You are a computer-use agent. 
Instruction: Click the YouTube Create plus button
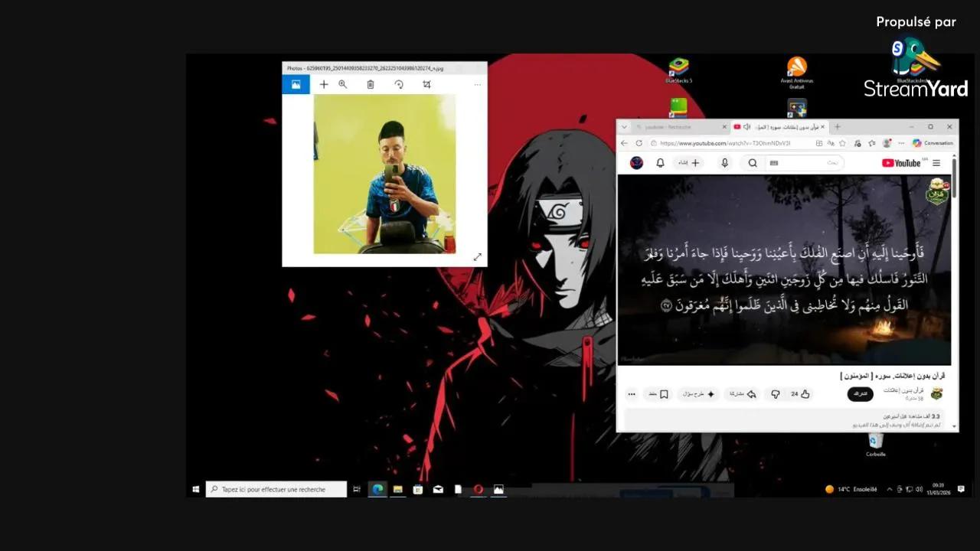pyautogui.click(x=690, y=163)
